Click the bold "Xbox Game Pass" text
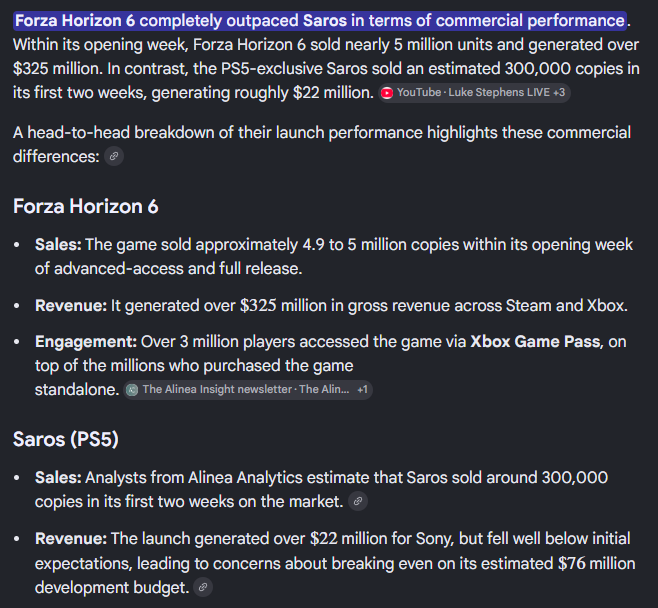This screenshot has height=608, width=658. [x=535, y=342]
